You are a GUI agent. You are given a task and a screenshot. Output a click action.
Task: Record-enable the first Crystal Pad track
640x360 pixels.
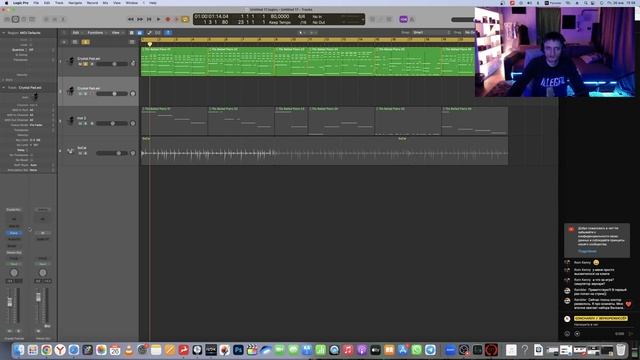(x=91, y=64)
